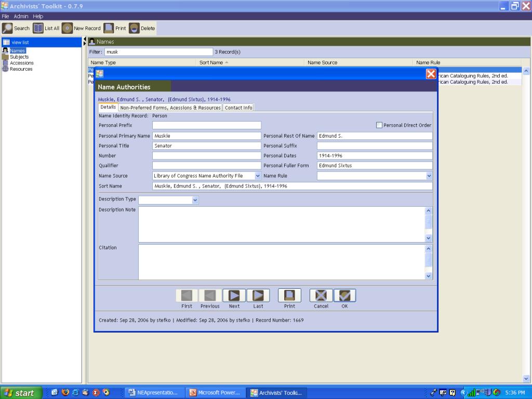The width and height of the screenshot is (532, 399).
Task: Click the Personal Fuller Form field
Action: (x=375, y=165)
